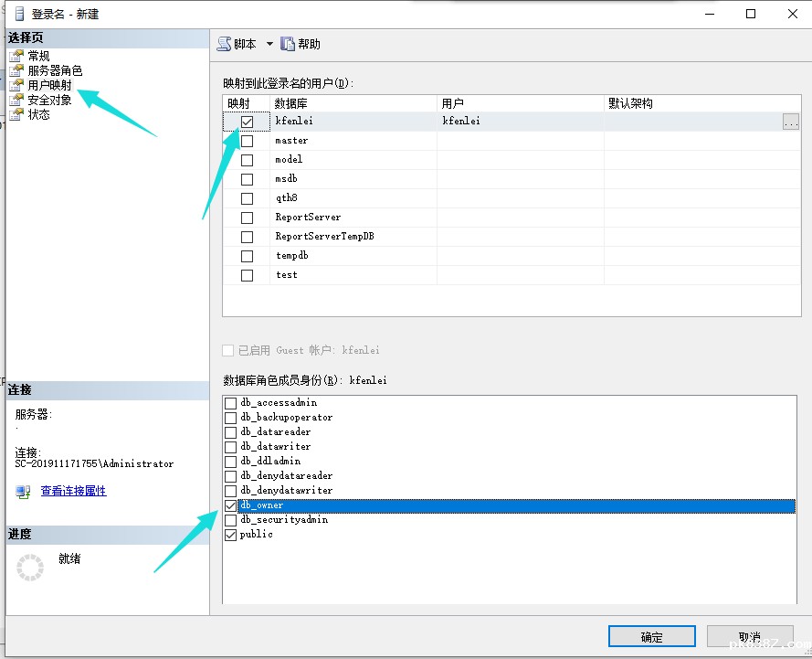Expand the 脚本 dropdown arrow
812x659 pixels.
[269, 44]
